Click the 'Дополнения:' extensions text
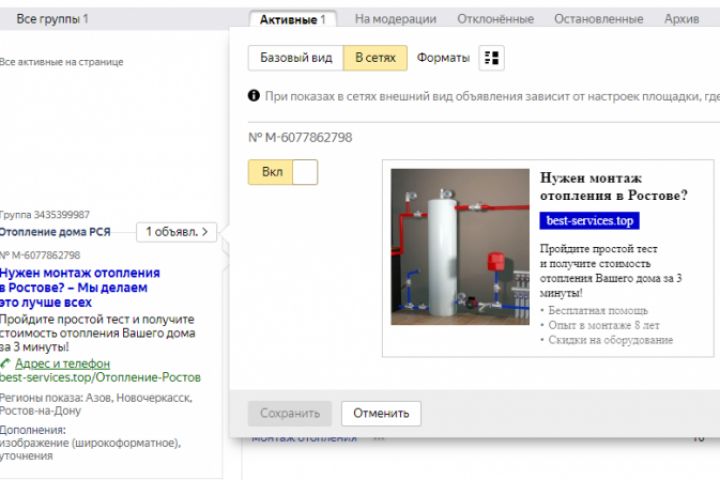 [33, 430]
